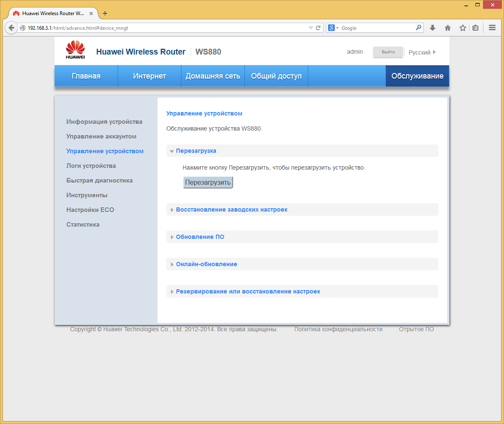
Task: Select Инструменты in the sidebar
Action: pyautogui.click(x=87, y=195)
